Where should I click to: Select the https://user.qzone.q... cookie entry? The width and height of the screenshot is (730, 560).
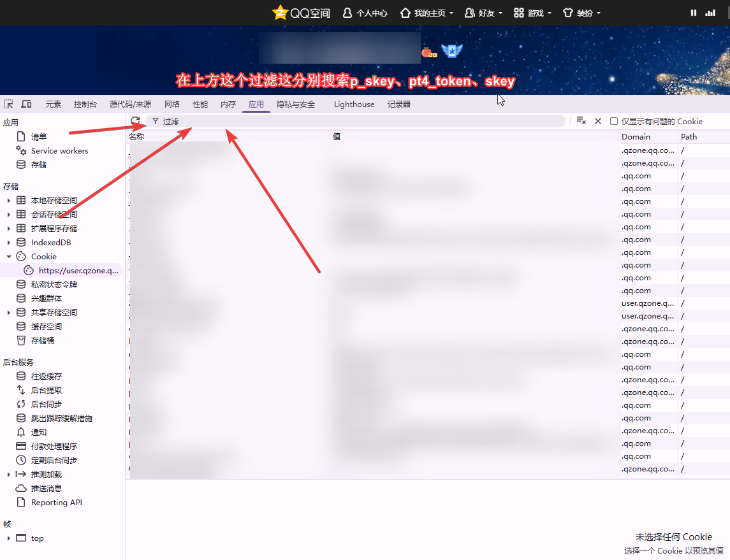(x=78, y=271)
